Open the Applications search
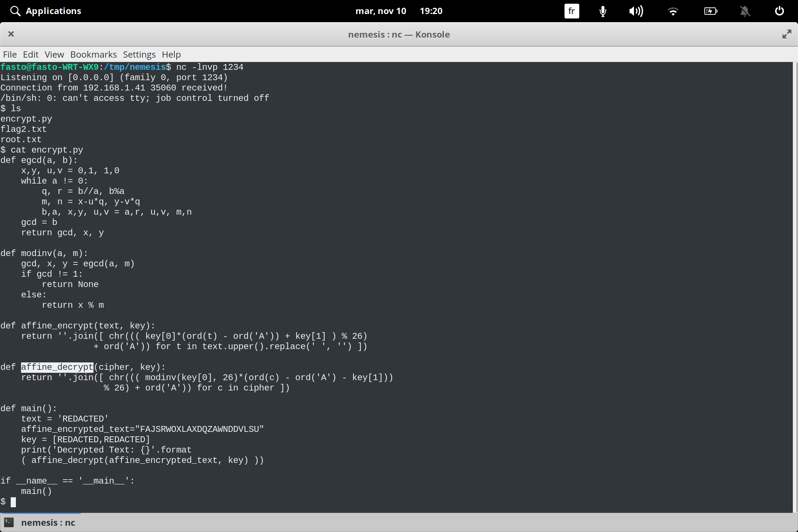 click(45, 11)
